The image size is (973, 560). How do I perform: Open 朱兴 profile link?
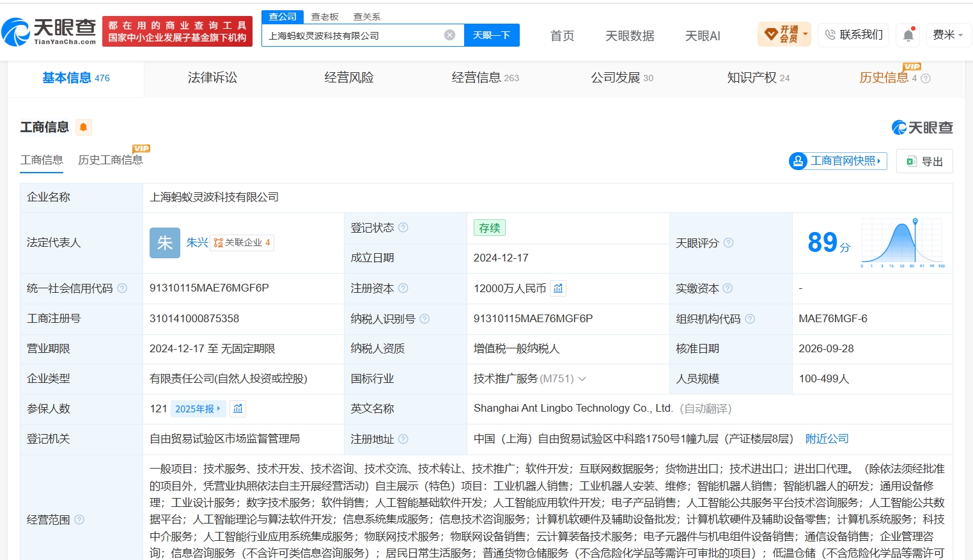point(197,243)
